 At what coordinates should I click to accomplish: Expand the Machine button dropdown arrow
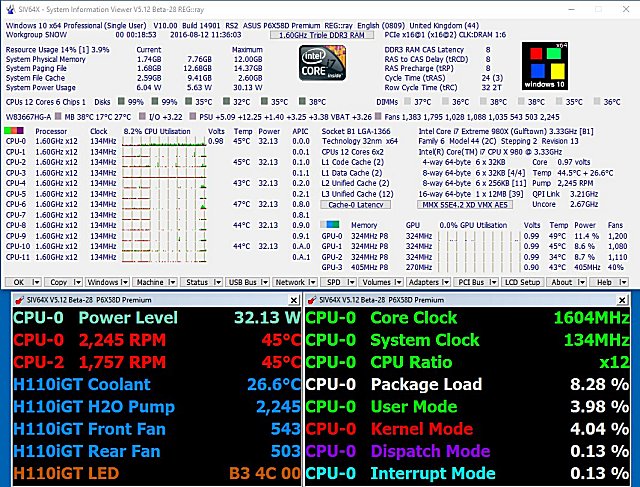(x=172, y=282)
